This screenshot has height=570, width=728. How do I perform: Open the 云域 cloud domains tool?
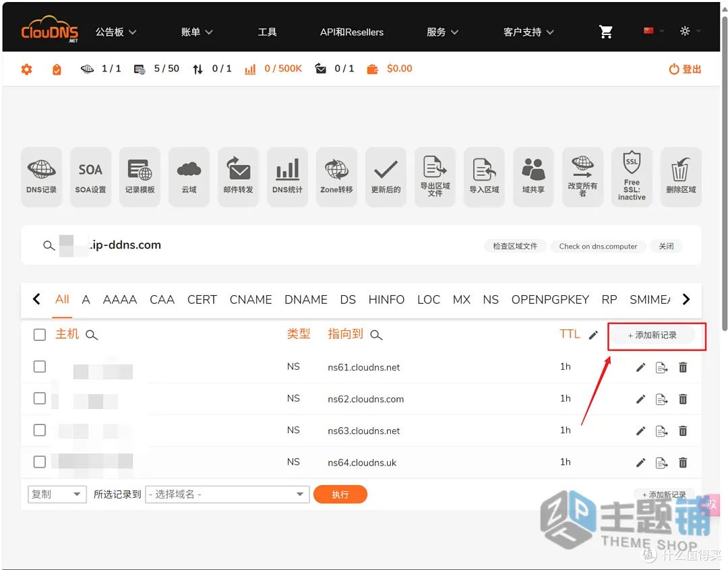tap(189, 177)
